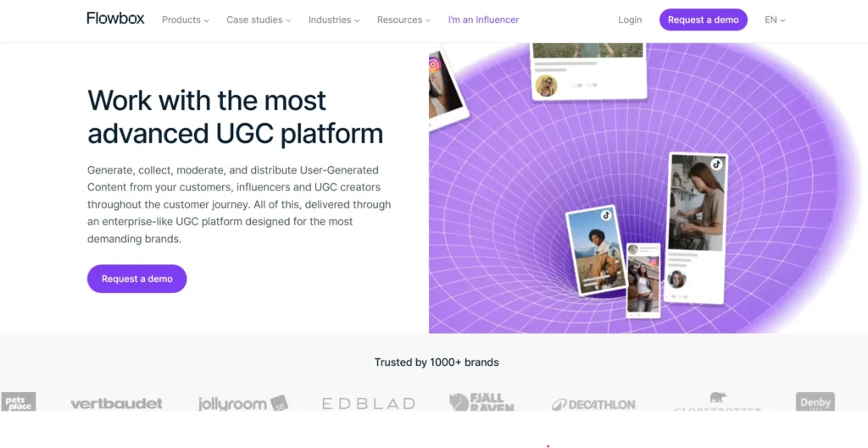This screenshot has height=448, width=868.
Task: Click Request a demo below hero text
Action: [136, 279]
